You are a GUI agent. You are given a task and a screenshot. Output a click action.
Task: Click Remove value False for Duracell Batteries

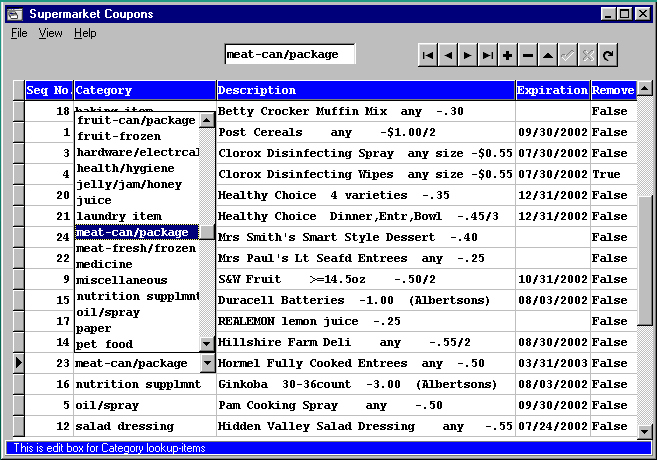(x=613, y=300)
